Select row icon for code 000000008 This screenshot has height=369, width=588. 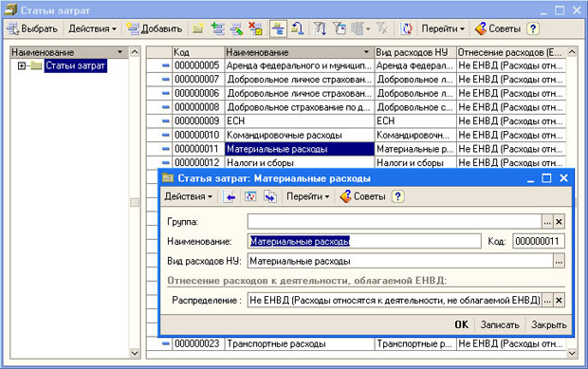click(165, 107)
